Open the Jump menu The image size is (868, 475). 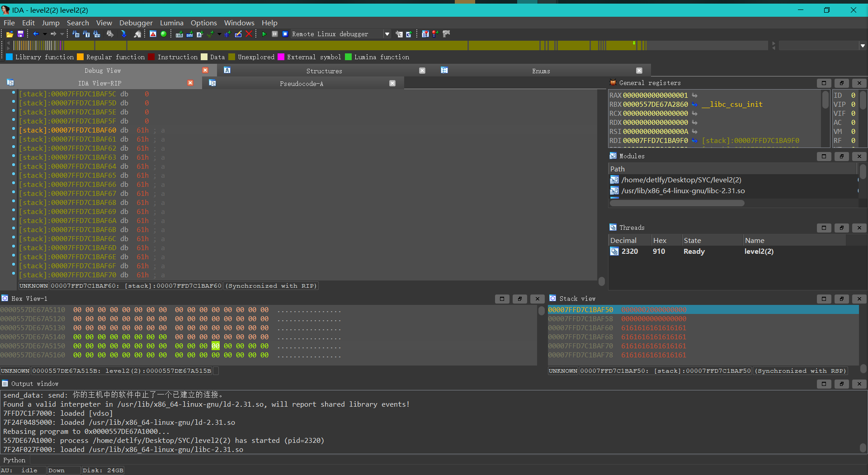[51, 23]
